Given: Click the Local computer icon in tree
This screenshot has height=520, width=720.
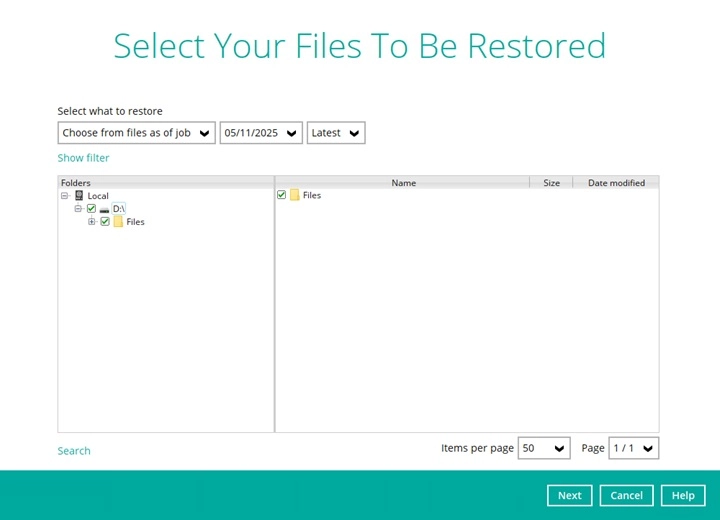Looking at the screenshot, I should [x=79, y=196].
